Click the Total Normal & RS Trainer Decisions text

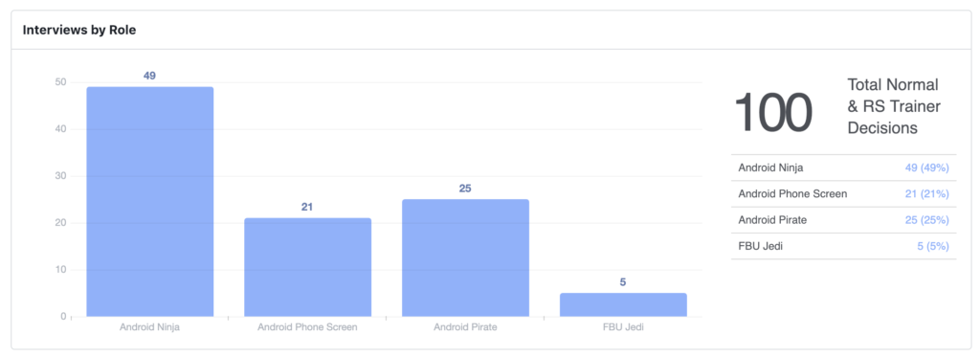point(894,106)
